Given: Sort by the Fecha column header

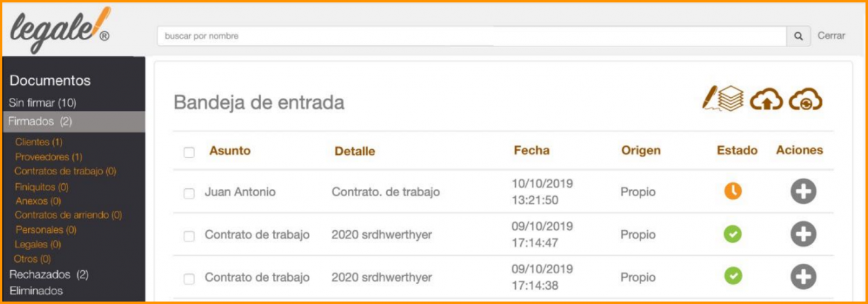Looking at the screenshot, I should (531, 150).
